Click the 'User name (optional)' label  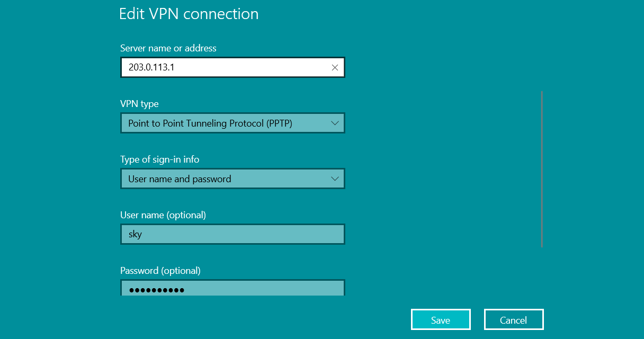point(163,215)
